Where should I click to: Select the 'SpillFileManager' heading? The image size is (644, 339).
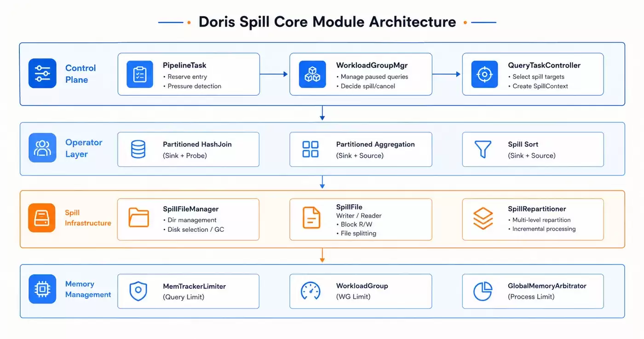coord(191,209)
